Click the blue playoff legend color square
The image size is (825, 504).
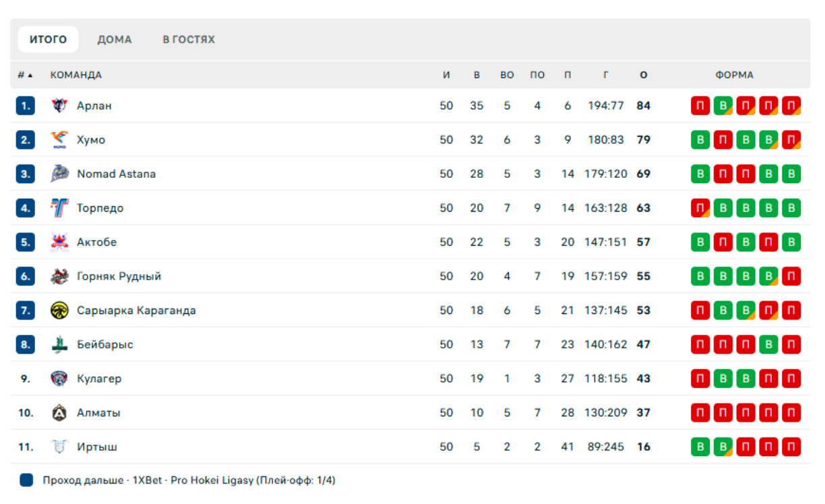26,480
